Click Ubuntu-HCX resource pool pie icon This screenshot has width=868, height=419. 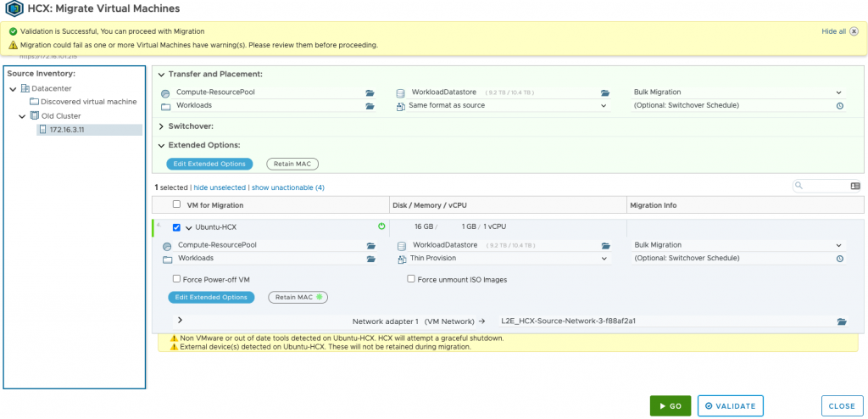click(167, 247)
